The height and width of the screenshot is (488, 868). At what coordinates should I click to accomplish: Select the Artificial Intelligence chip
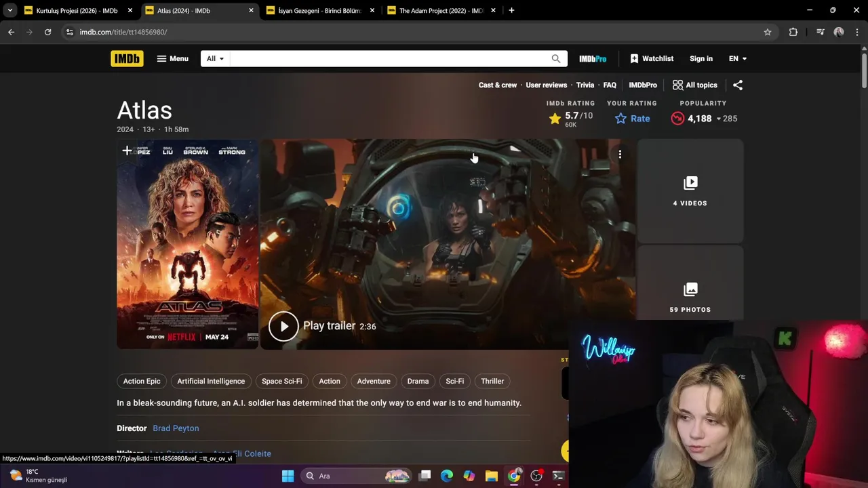211,381
